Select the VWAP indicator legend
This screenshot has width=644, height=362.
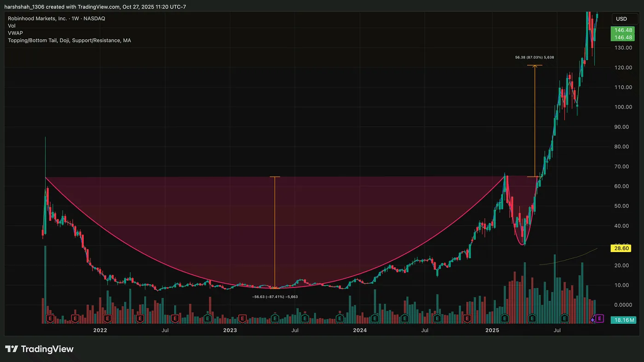16,34
